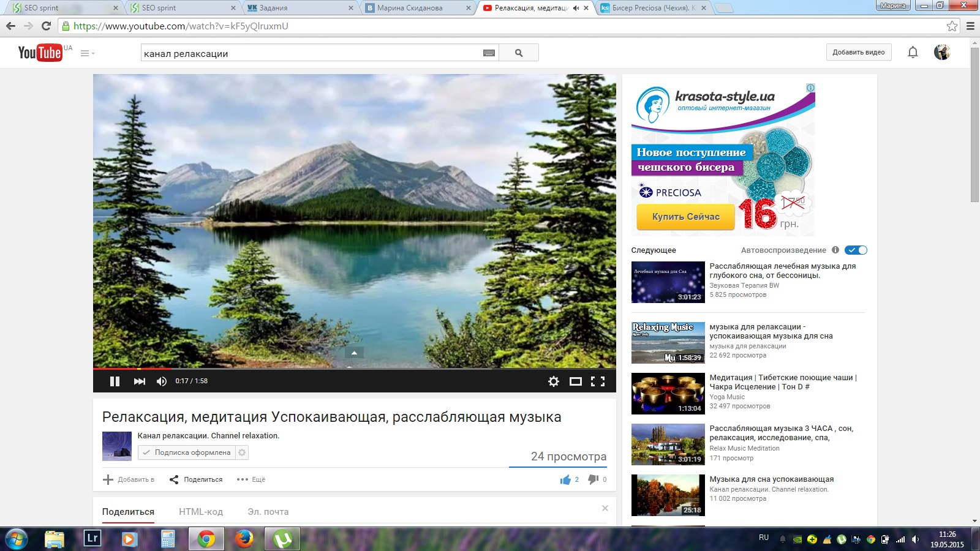980x551 pixels.
Task: Click Подписка оформлена subscription button
Action: 187,452
